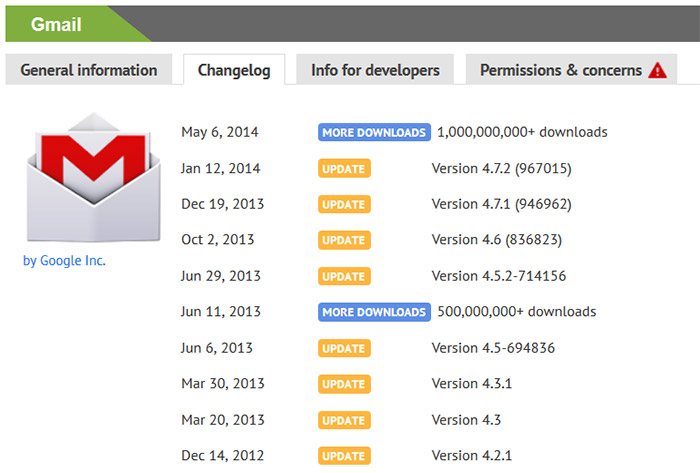This screenshot has width=700, height=473.
Task: Click the 1,000,000,000+ downloads text
Action: [x=522, y=132]
